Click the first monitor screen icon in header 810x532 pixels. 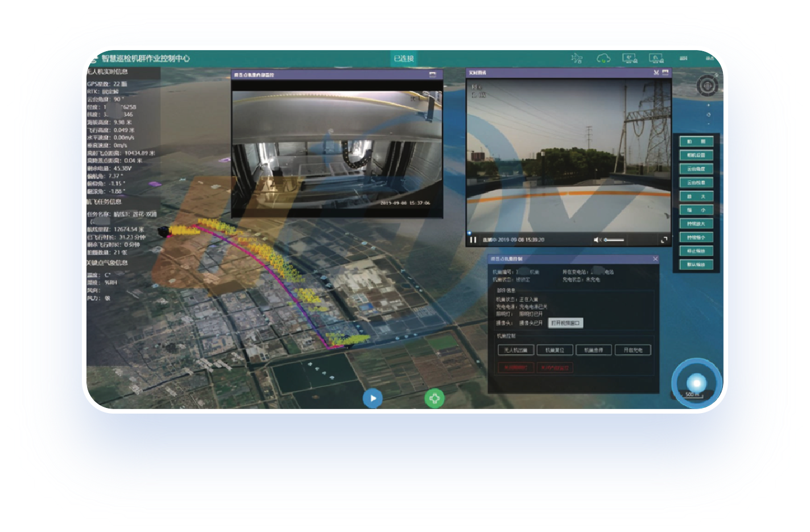pyautogui.click(x=630, y=58)
